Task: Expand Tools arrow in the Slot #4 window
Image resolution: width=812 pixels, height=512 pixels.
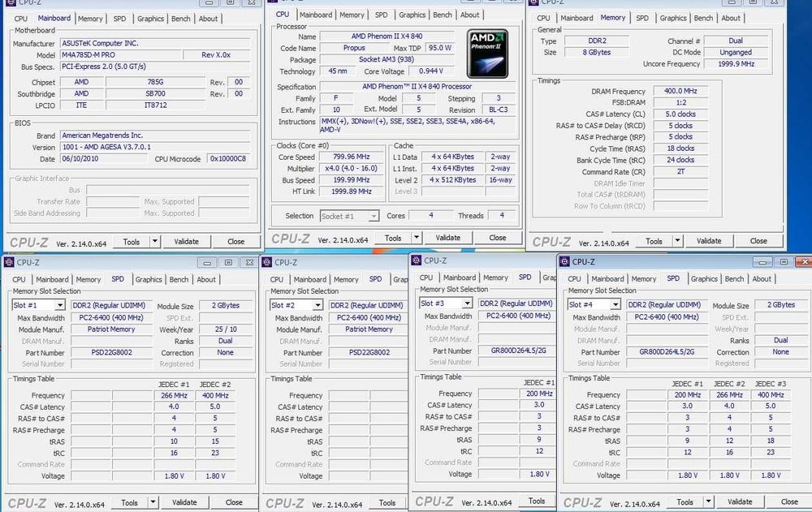Action: (708, 501)
